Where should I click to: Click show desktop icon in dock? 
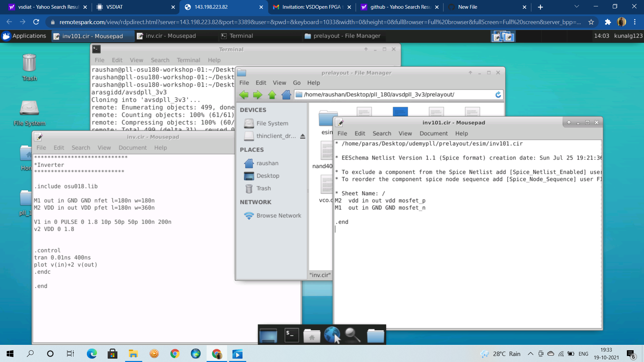click(268, 336)
